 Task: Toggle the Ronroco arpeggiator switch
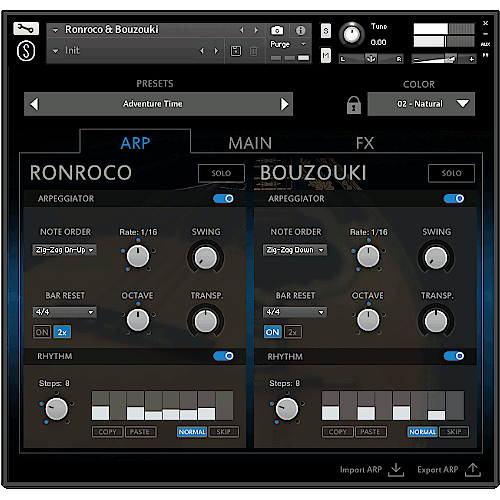[x=223, y=199]
